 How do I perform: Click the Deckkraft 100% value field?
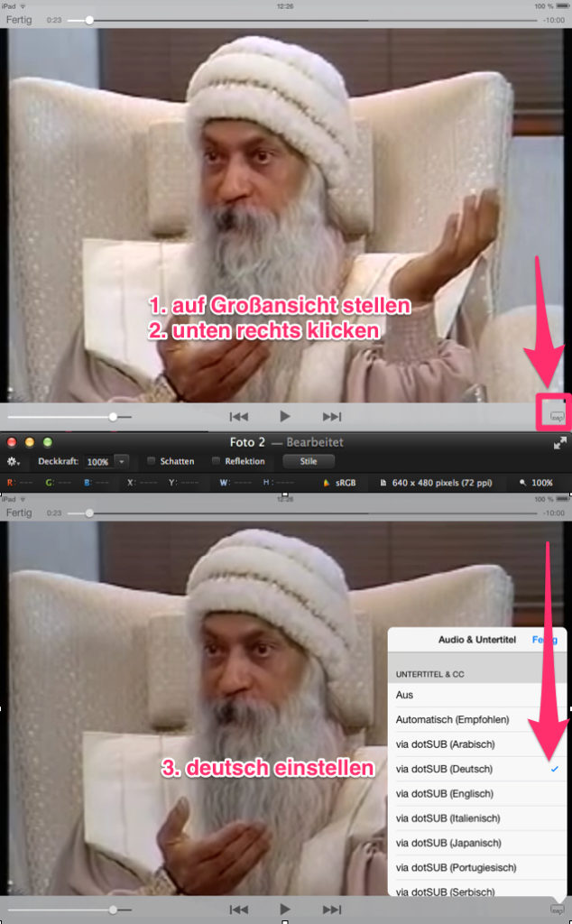point(98,461)
